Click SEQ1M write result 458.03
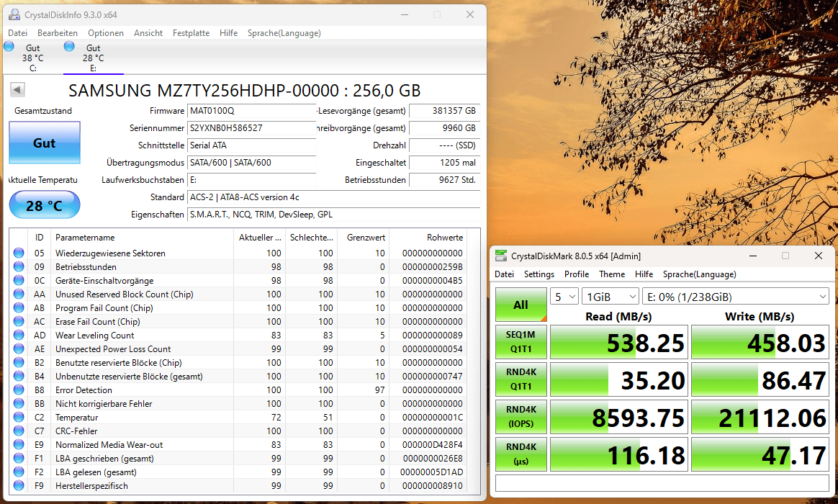The image size is (838, 504). pyautogui.click(x=760, y=342)
